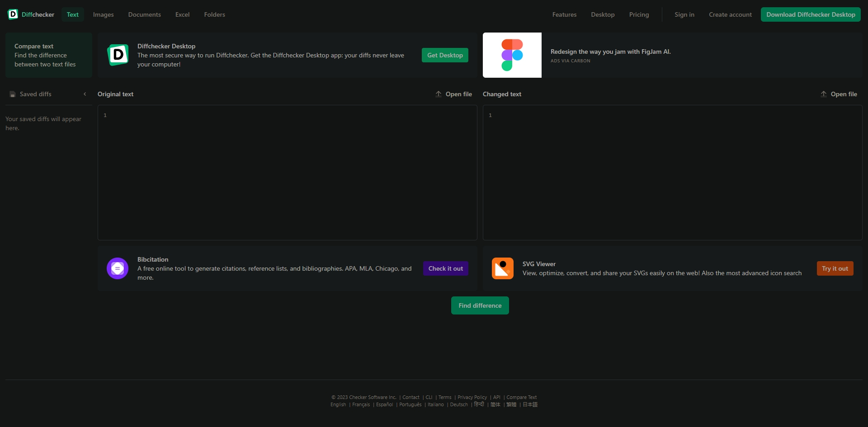Open the Privacy Policy footer link
This screenshot has height=427, width=868.
[472, 398]
